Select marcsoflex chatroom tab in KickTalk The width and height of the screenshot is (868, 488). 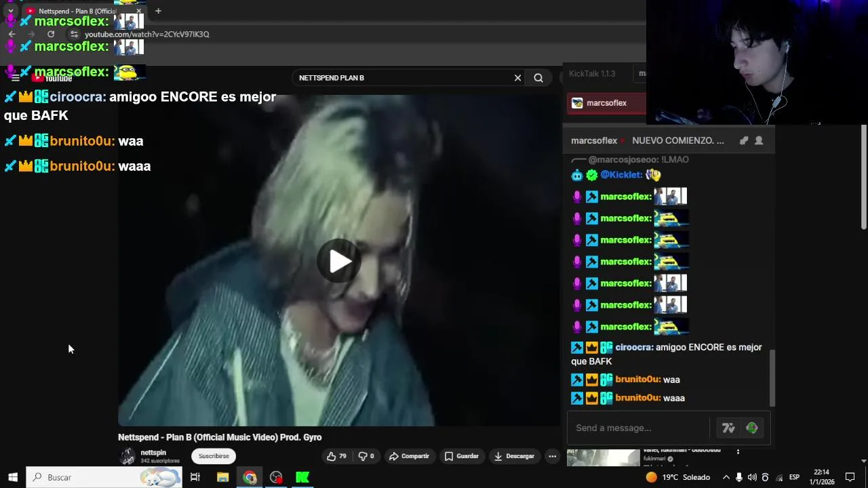606,103
